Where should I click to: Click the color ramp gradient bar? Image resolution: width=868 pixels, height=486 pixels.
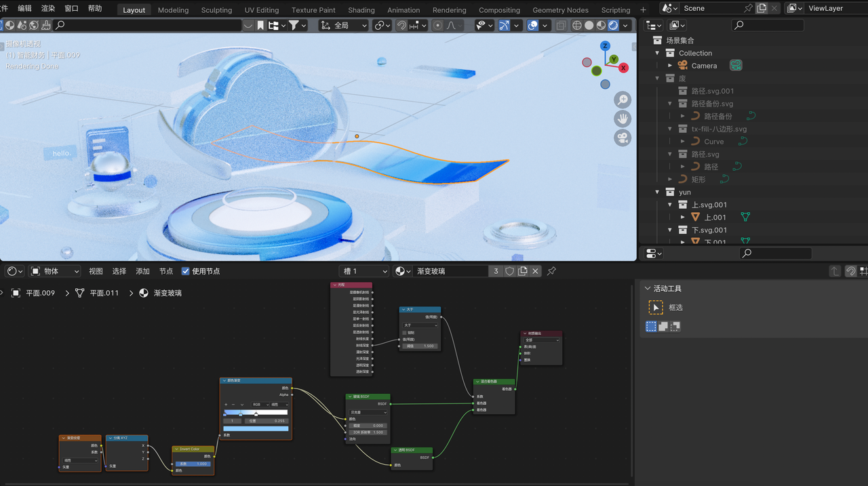(x=256, y=412)
